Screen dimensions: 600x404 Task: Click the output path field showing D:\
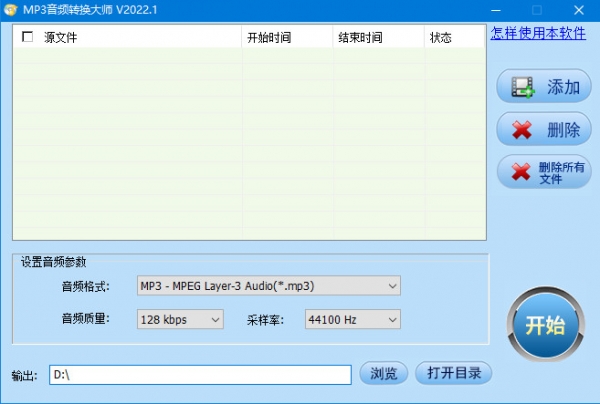pos(200,375)
